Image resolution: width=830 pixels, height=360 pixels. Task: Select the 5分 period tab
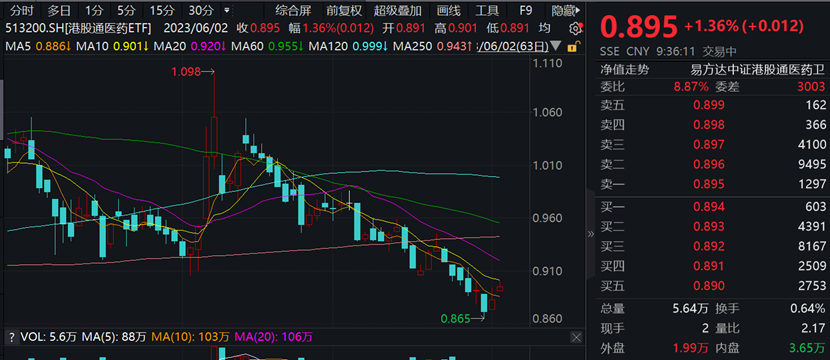tap(127, 10)
